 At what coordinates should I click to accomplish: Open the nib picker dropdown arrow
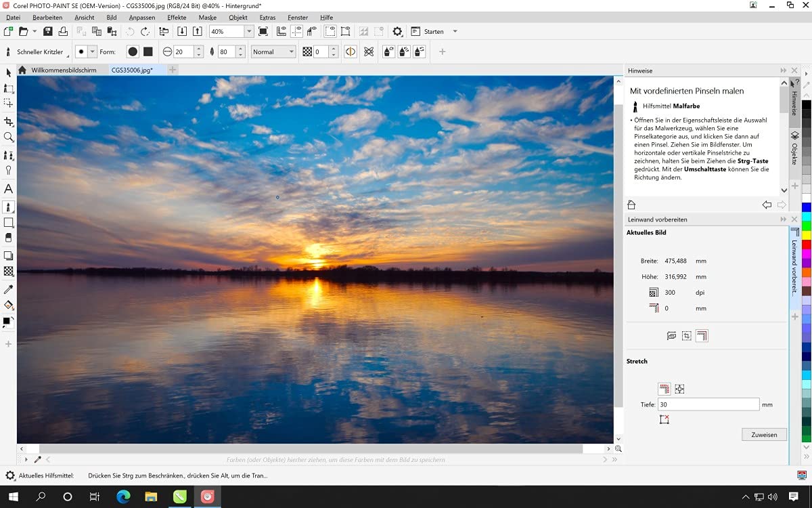(x=93, y=51)
